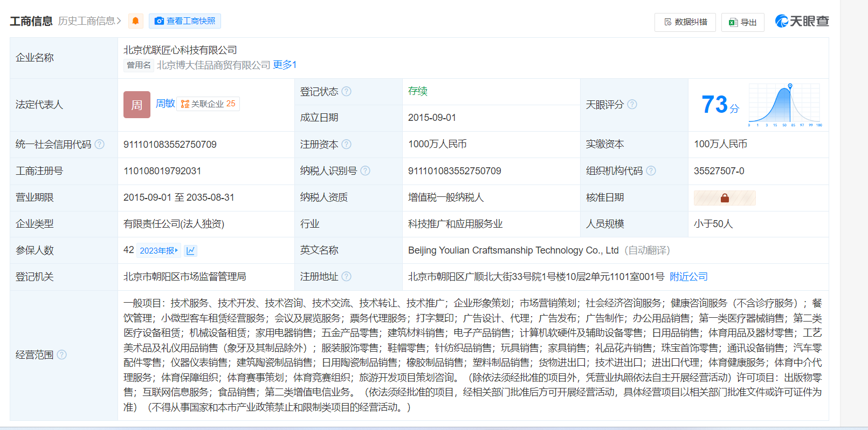Click help icon beside 组织机构代码
The width and height of the screenshot is (868, 430).
pyautogui.click(x=651, y=171)
